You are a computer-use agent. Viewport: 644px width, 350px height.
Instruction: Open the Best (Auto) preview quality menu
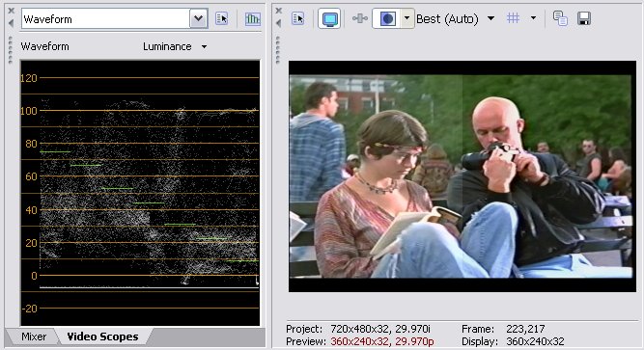455,19
